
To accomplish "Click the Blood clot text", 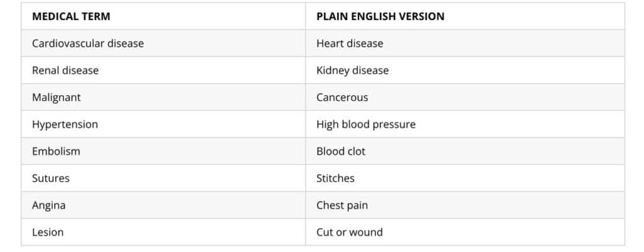I will click(x=341, y=151).
